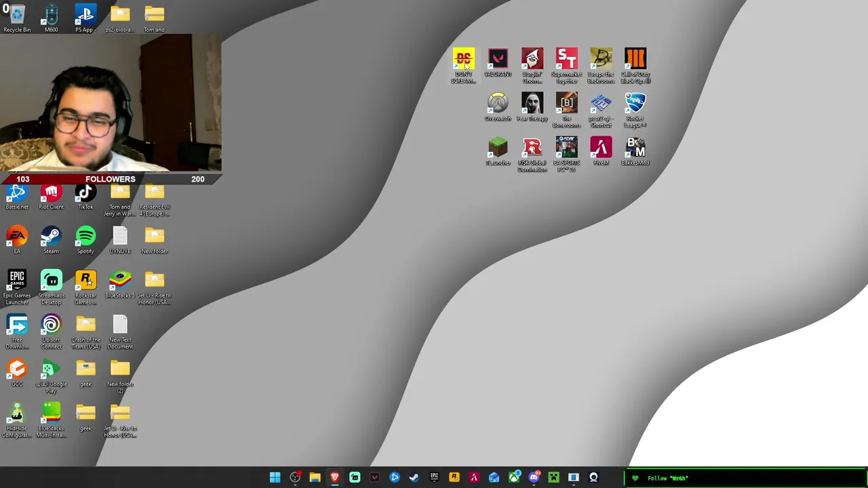The height and width of the screenshot is (488, 868).
Task: Open File Explorer from the taskbar
Action: [315, 478]
